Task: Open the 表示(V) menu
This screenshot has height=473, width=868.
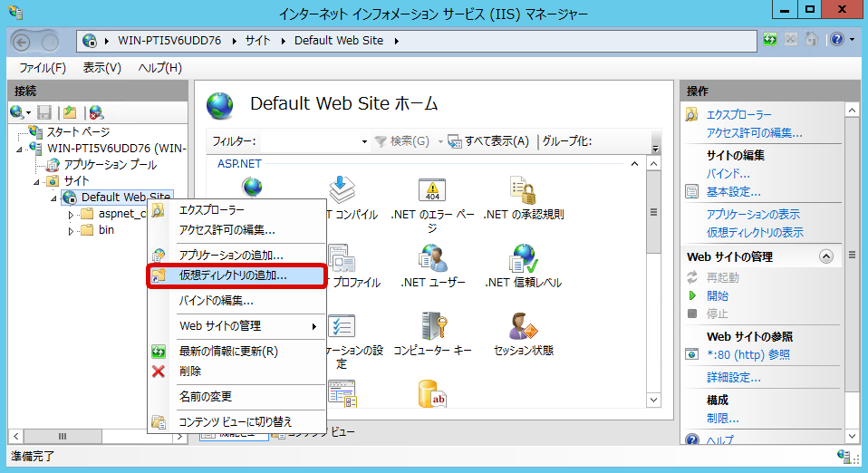Action: click(x=101, y=68)
